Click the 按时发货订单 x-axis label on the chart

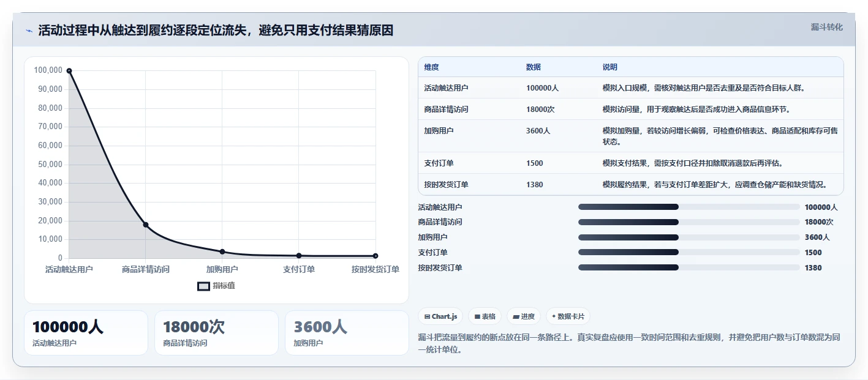[376, 269]
